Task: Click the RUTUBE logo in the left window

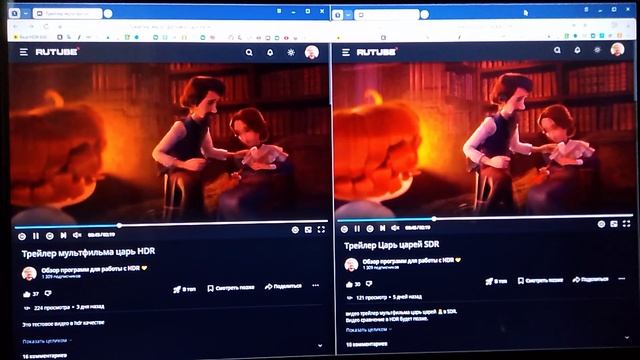Action: tap(57, 52)
